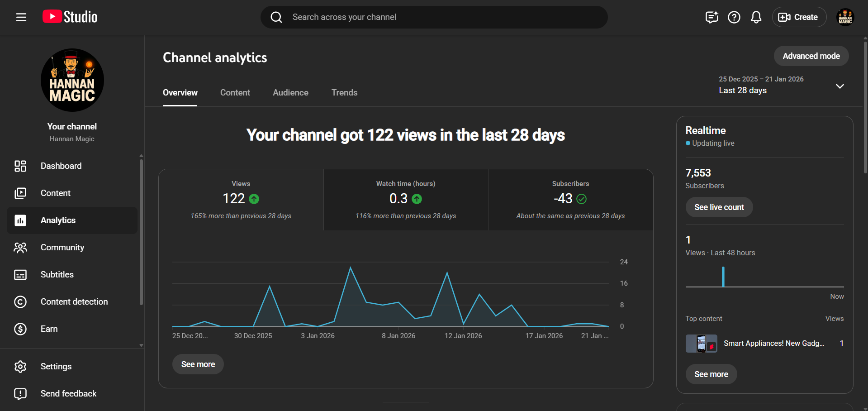The image size is (868, 411).
Task: Open the Earn section
Action: click(x=49, y=329)
